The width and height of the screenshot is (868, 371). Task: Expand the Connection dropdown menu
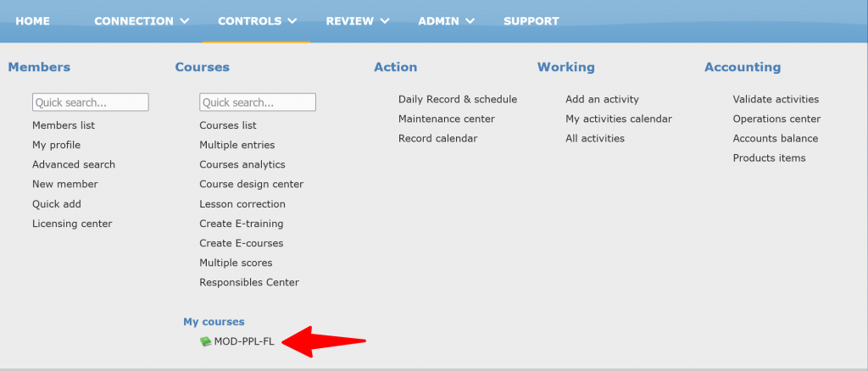tap(142, 21)
